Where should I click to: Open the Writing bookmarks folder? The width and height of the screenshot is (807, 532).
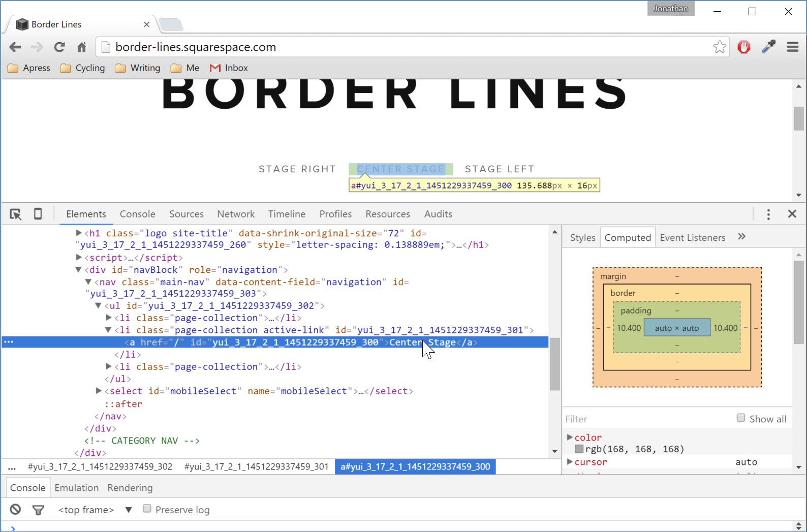click(138, 68)
